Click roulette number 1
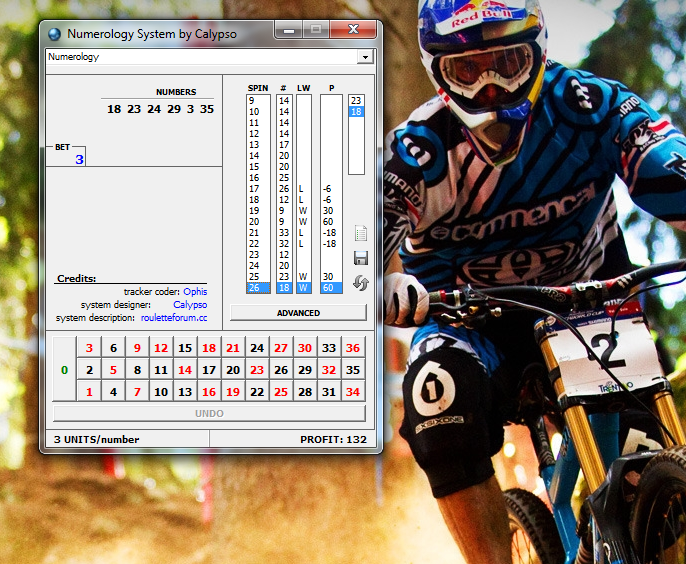686x564 pixels. click(89, 392)
